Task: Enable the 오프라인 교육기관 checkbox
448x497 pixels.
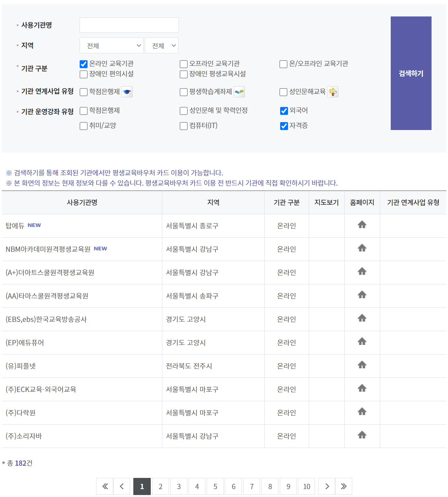Action: pos(183,64)
